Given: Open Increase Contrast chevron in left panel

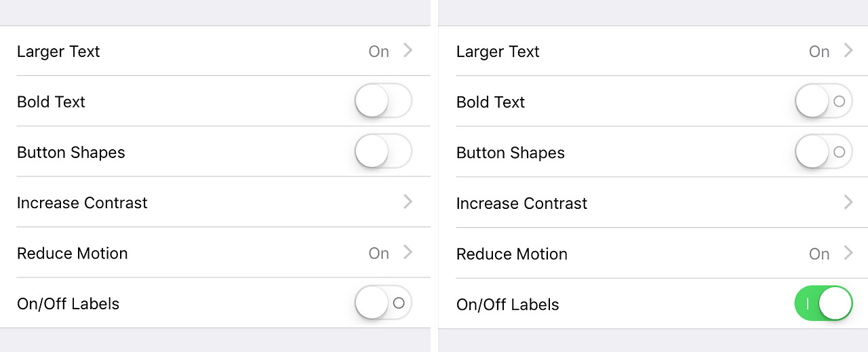Looking at the screenshot, I should coord(408,201).
